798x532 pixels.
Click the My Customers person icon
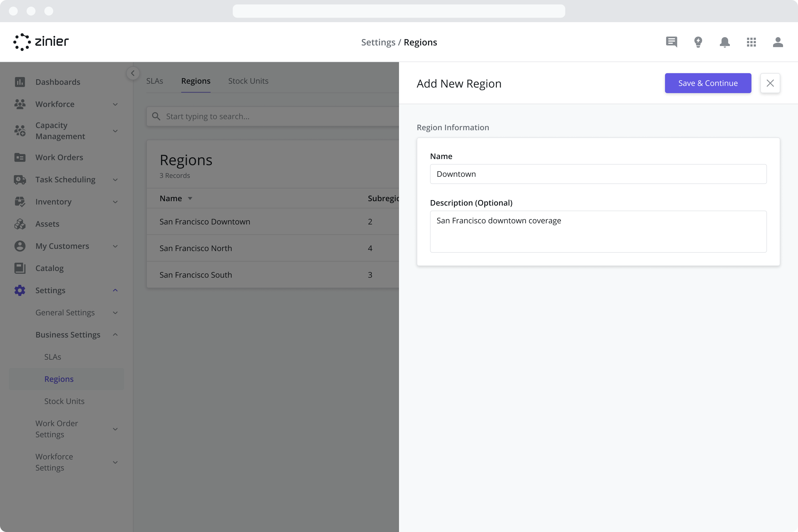(20, 246)
